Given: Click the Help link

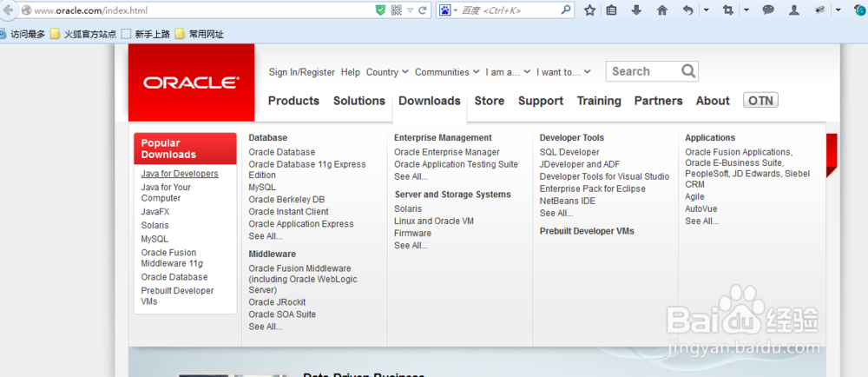Looking at the screenshot, I should [x=351, y=72].
